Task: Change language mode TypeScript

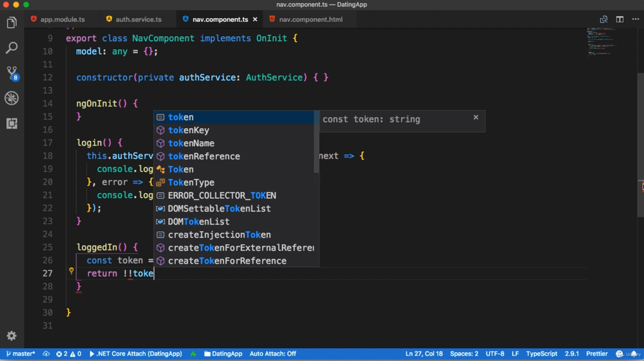Action: tap(542, 354)
